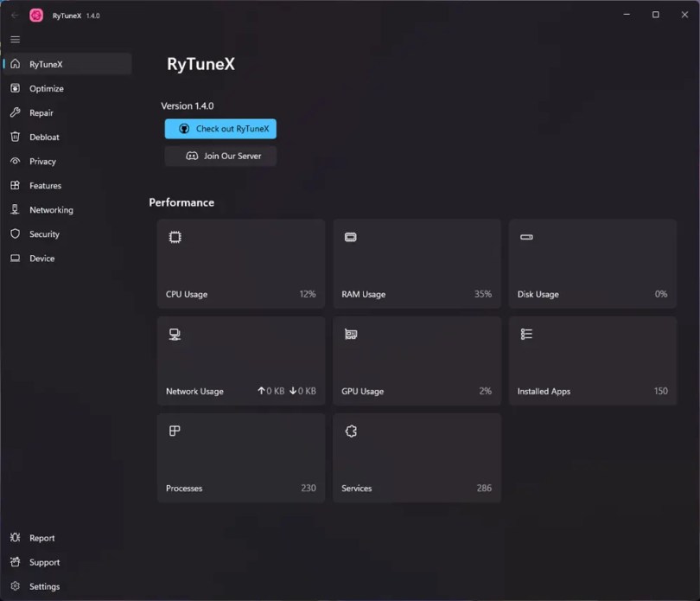Open the Services card
The width and height of the screenshot is (700, 601).
point(417,457)
